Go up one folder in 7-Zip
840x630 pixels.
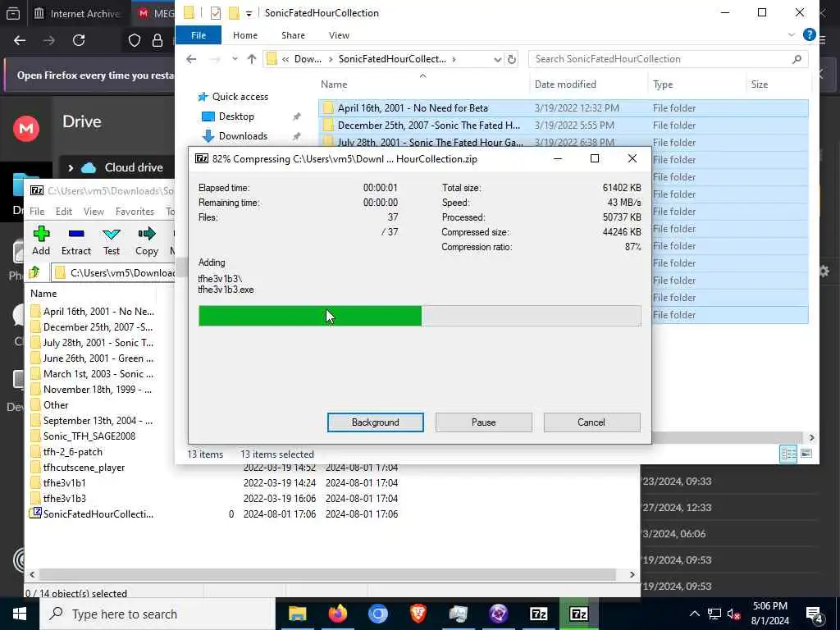tap(34, 272)
